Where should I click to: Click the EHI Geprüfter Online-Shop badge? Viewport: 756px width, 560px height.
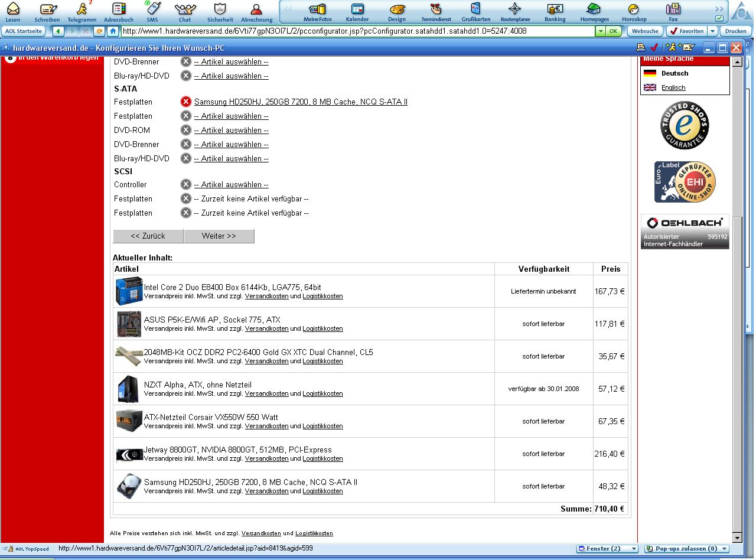pos(685,182)
